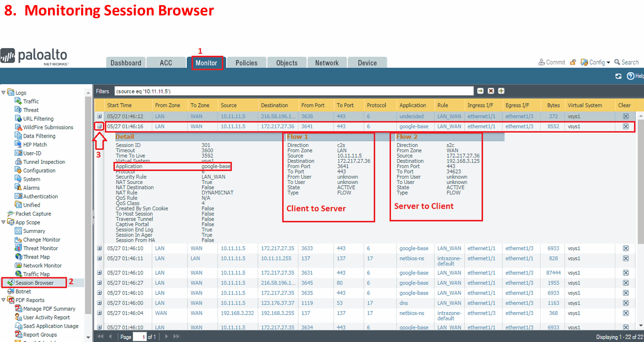Open SaaS Application Usage report
The width and height of the screenshot is (644, 342).
click(51, 326)
